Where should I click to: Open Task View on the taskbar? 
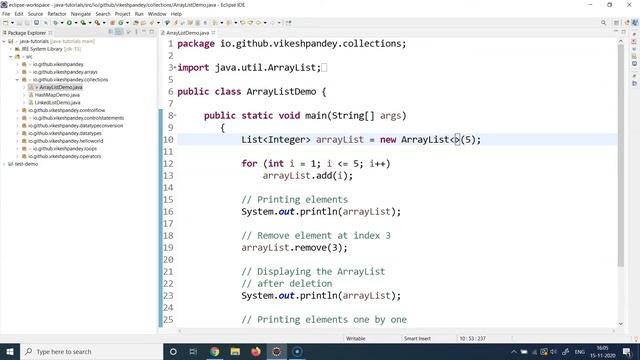click(193, 351)
